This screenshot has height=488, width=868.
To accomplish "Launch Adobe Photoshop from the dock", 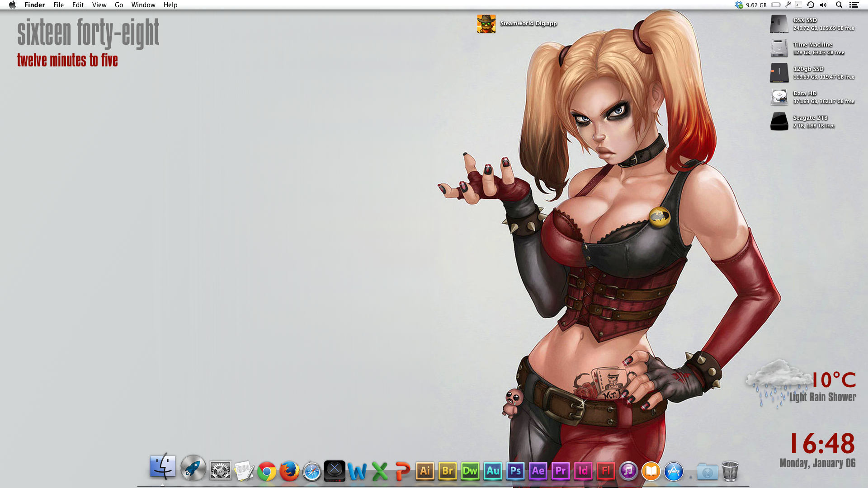I will 515,471.
